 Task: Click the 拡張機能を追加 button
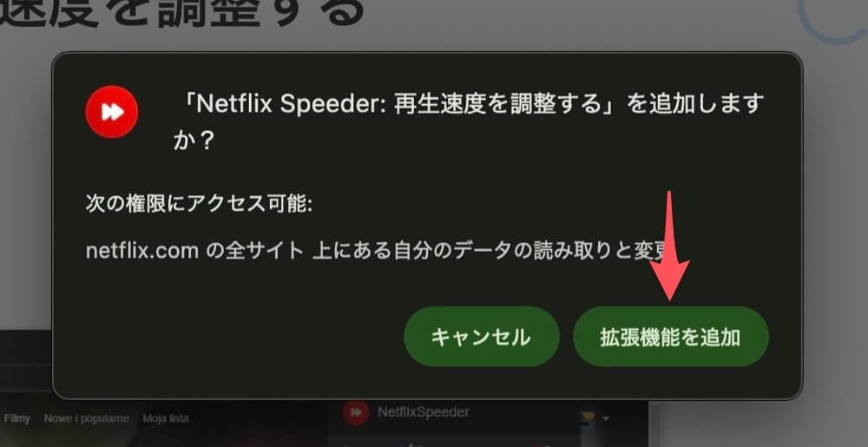pyautogui.click(x=670, y=337)
